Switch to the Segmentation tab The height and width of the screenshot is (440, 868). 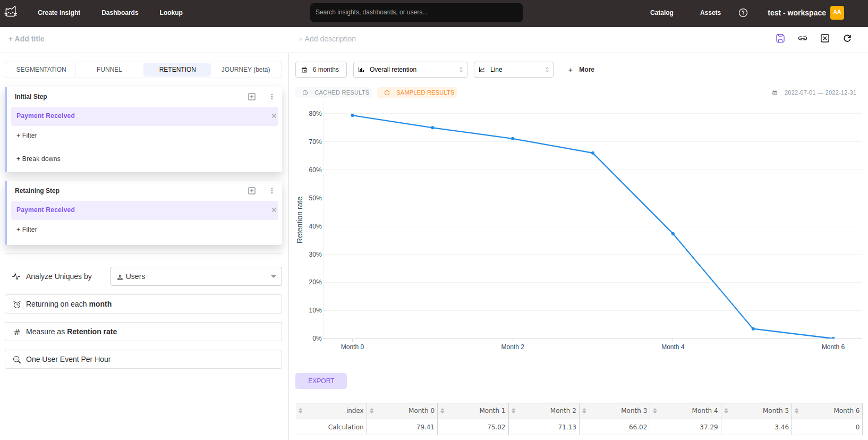[x=41, y=70]
